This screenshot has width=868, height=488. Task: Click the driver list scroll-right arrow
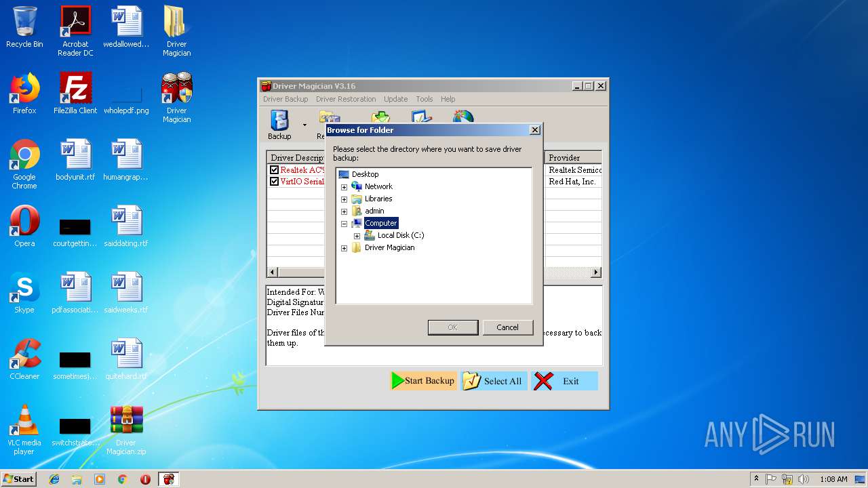pos(596,272)
